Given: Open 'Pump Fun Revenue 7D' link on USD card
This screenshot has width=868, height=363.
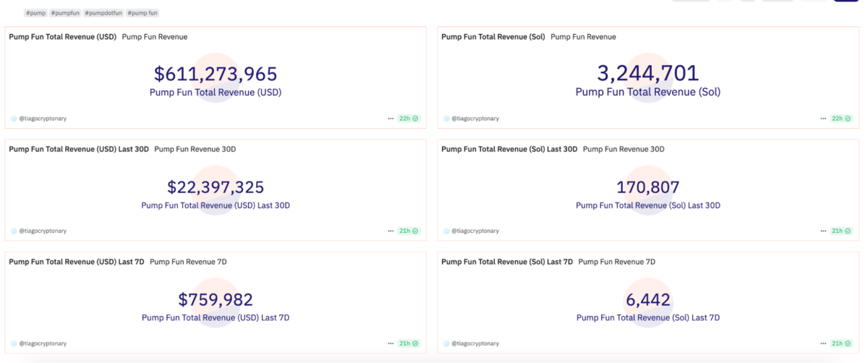Looking at the screenshot, I should pyautogui.click(x=188, y=262).
